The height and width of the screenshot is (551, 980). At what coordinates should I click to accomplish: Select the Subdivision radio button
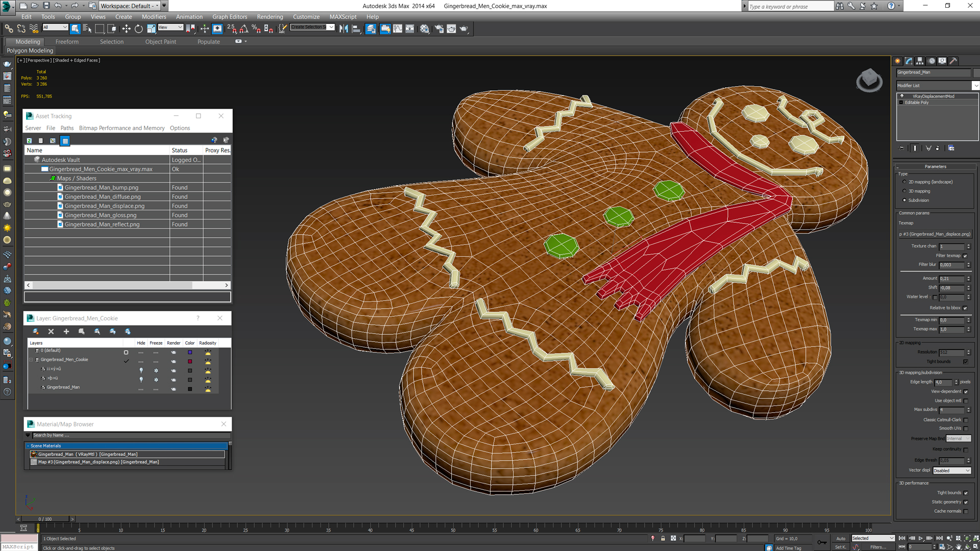(x=904, y=200)
